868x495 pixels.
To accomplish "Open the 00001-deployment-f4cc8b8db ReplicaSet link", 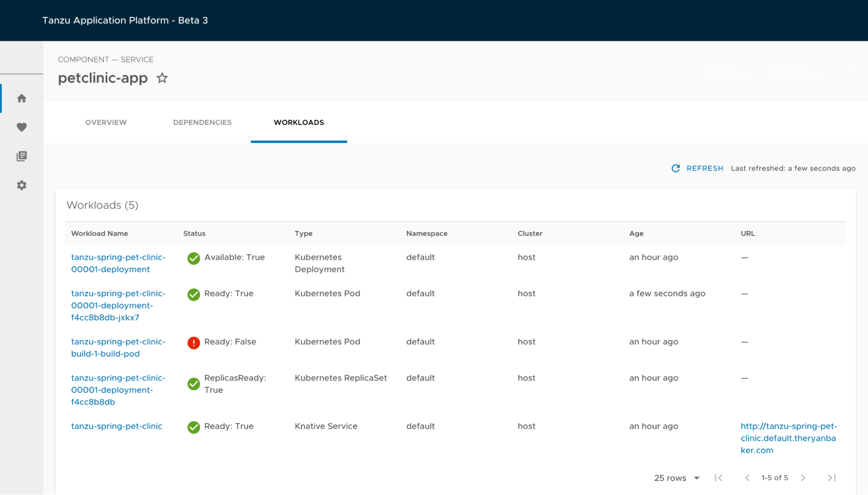I will pyautogui.click(x=118, y=390).
